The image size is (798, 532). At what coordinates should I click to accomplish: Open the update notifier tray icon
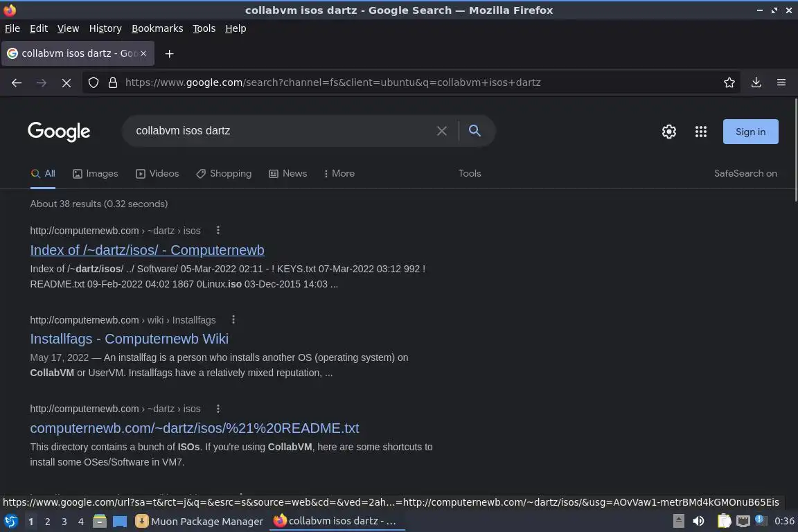tap(760, 520)
